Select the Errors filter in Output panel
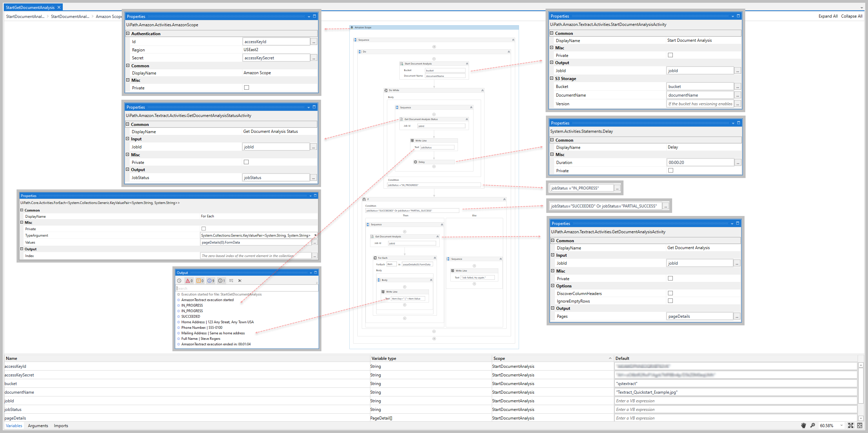 [188, 281]
